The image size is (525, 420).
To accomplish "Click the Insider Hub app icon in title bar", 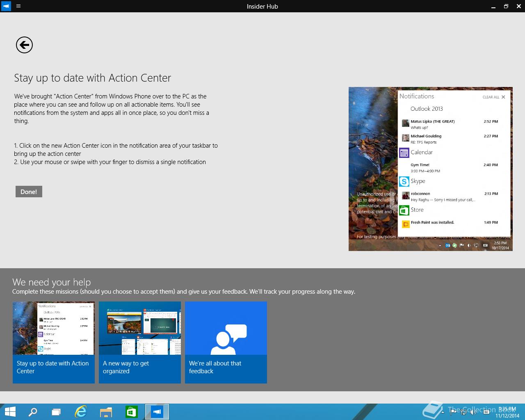I will (6, 6).
